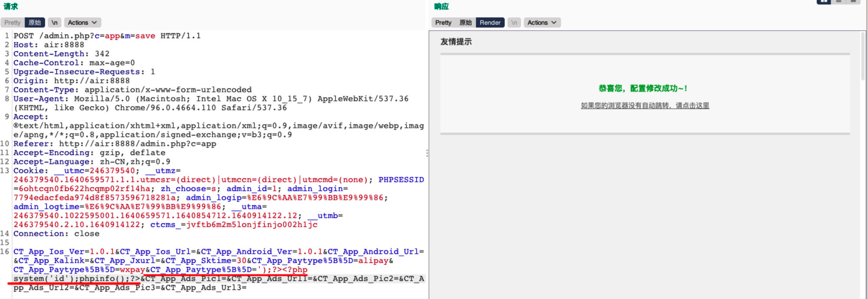Select the 原始 tab in request panel
The image size is (868, 299).
pyautogui.click(x=35, y=23)
